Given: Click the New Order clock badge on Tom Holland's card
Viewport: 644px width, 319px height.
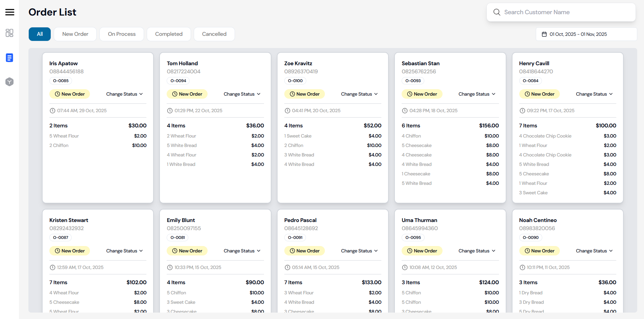Looking at the screenshot, I should point(187,94).
